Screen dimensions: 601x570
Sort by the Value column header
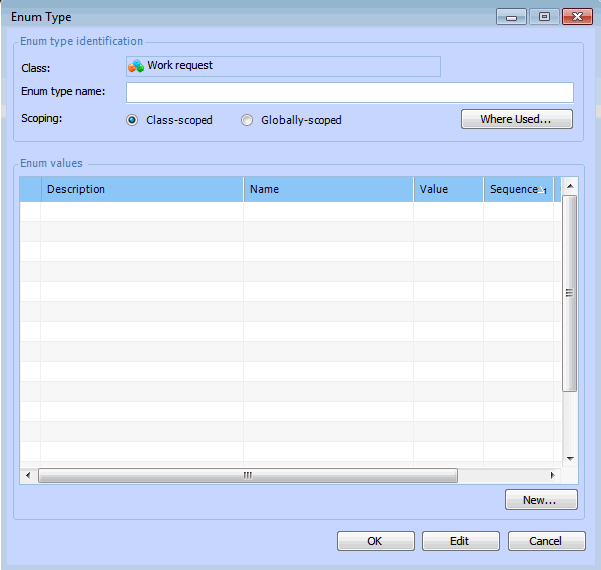click(x=447, y=189)
